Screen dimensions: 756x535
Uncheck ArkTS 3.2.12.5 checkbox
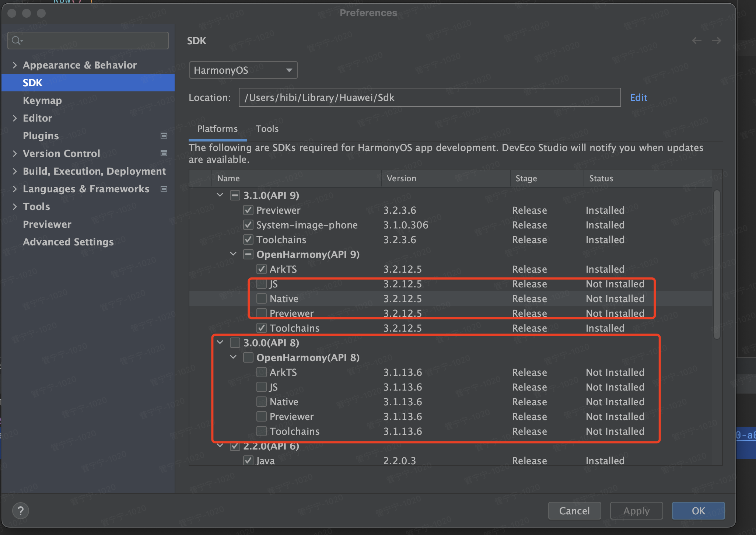262,269
